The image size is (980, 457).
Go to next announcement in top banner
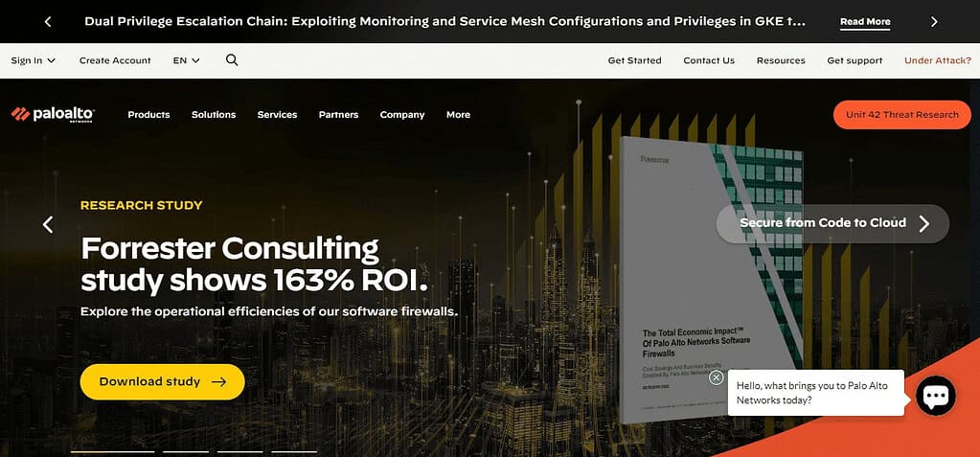[x=934, y=22]
